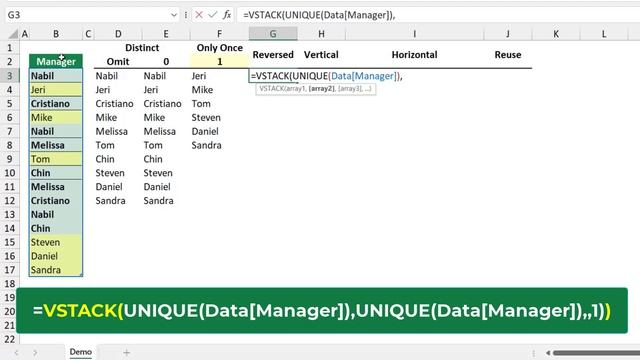Click the Horizontal column heading
This screenshot has width=640, height=360.
point(414,55)
